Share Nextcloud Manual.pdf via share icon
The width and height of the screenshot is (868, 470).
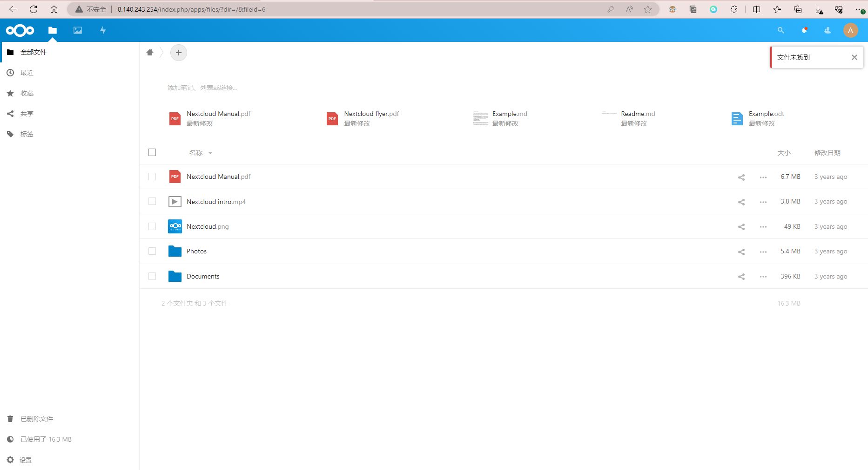pyautogui.click(x=741, y=177)
